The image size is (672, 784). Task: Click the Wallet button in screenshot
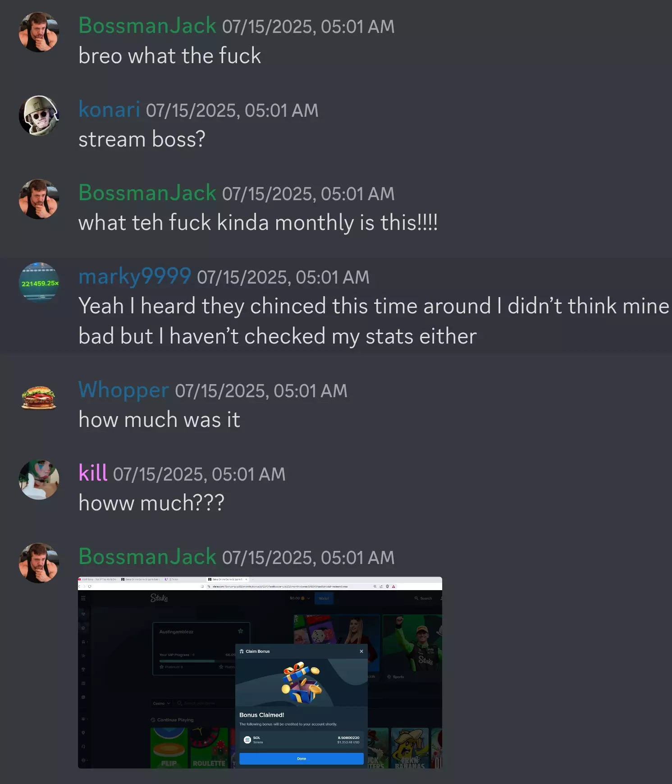click(324, 598)
